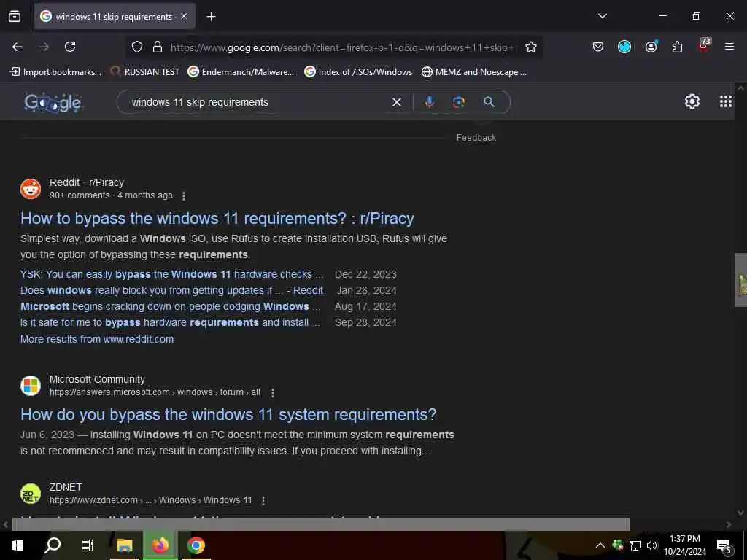Open the blue circular extension icon
The width and height of the screenshot is (747, 560).
tap(624, 47)
